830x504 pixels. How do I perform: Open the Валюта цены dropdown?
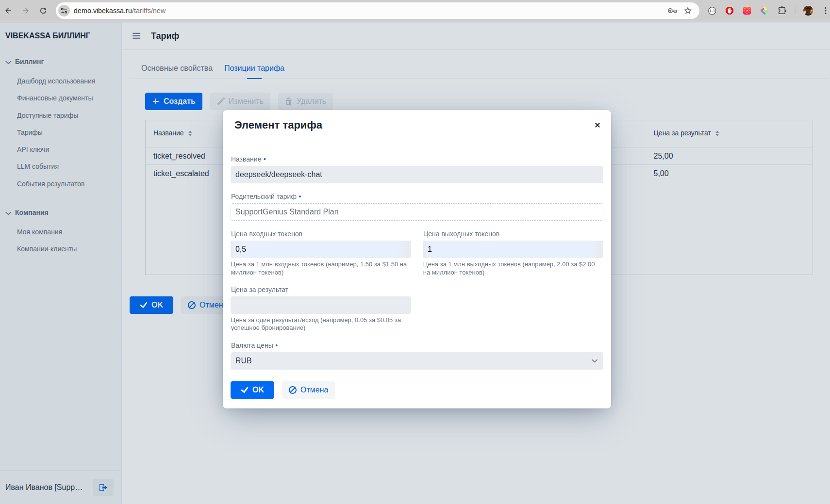click(416, 361)
